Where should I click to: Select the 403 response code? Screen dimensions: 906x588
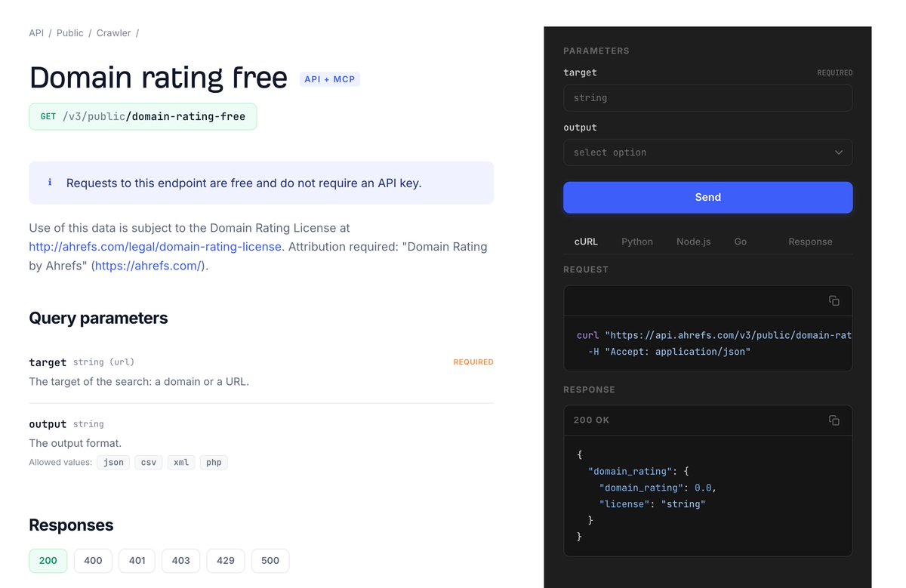coord(181,561)
